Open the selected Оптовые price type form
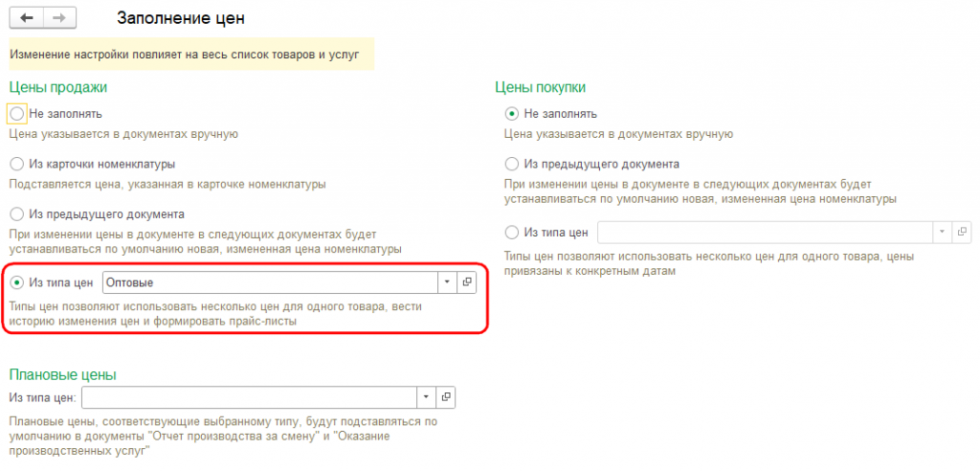The width and height of the screenshot is (980, 471). click(x=467, y=282)
